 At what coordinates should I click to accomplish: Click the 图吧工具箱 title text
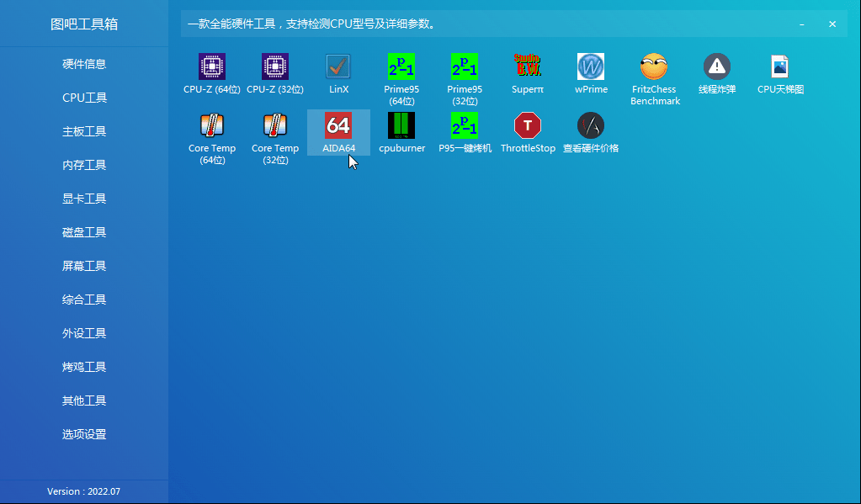[84, 24]
